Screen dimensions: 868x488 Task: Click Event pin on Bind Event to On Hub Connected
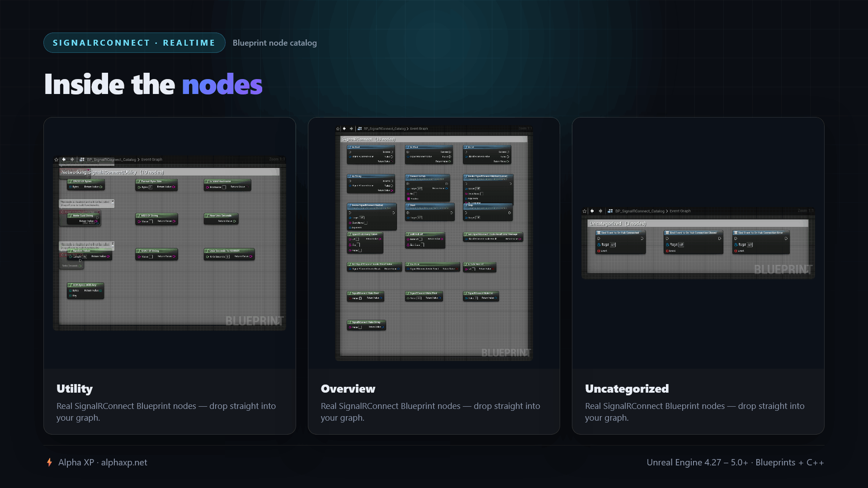599,251
